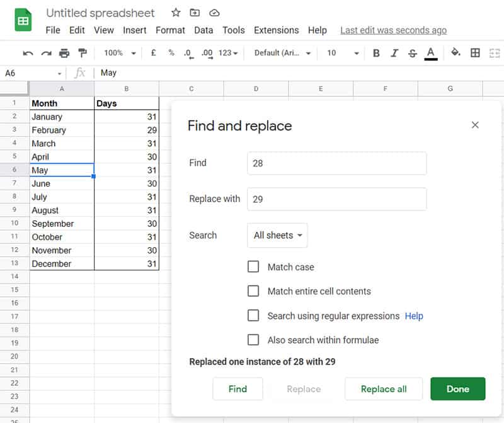Open the fill colour picker

click(455, 54)
